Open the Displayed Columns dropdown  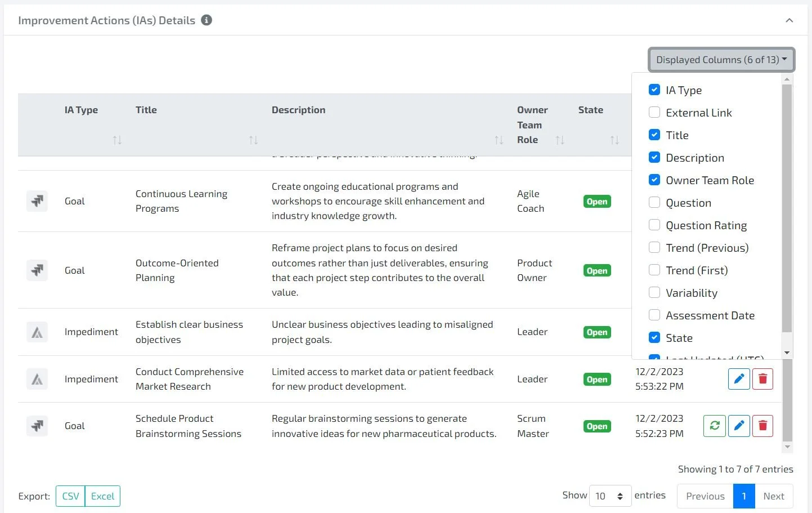tap(721, 60)
